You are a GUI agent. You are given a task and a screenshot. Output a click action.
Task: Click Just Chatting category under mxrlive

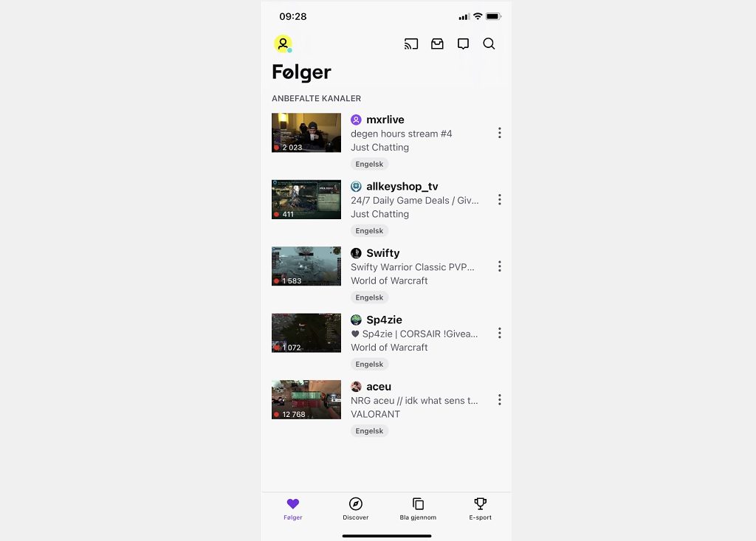[380, 147]
